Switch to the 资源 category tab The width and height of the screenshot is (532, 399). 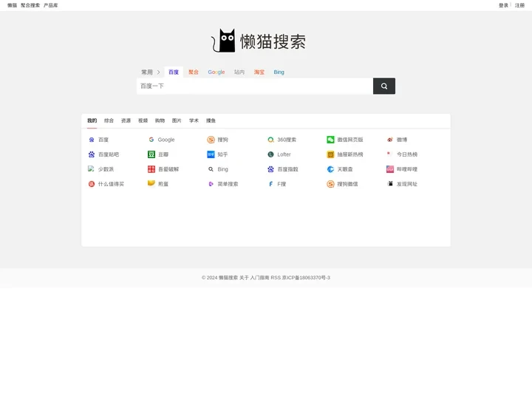(x=126, y=120)
